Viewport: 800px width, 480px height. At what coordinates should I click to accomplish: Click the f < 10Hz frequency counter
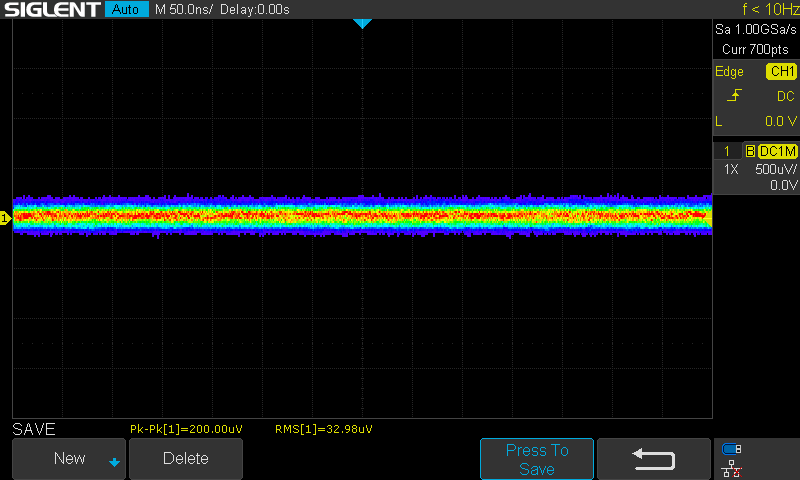click(770, 9)
